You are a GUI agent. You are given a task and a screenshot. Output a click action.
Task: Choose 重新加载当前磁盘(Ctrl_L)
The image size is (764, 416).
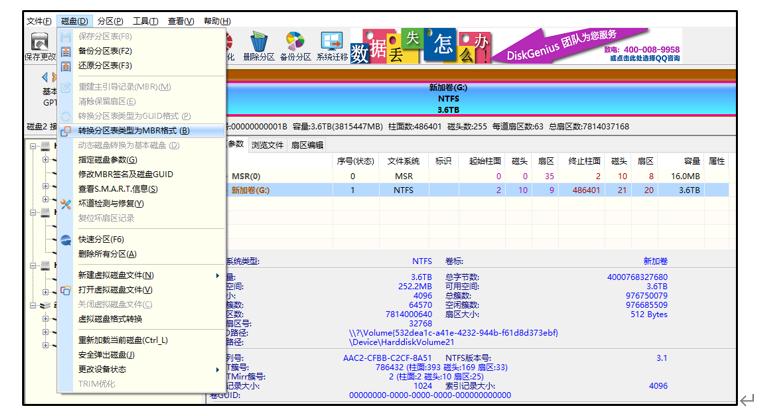[x=123, y=340]
